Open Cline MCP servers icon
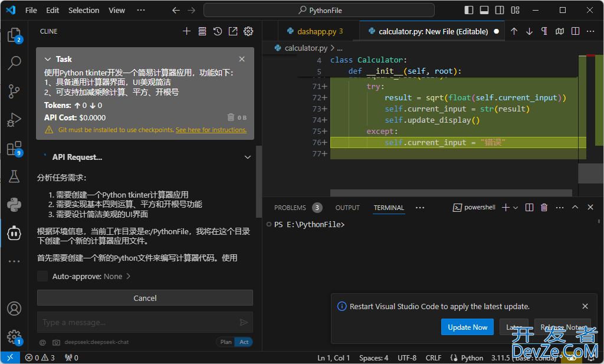This screenshot has width=604, height=364. click(202, 31)
